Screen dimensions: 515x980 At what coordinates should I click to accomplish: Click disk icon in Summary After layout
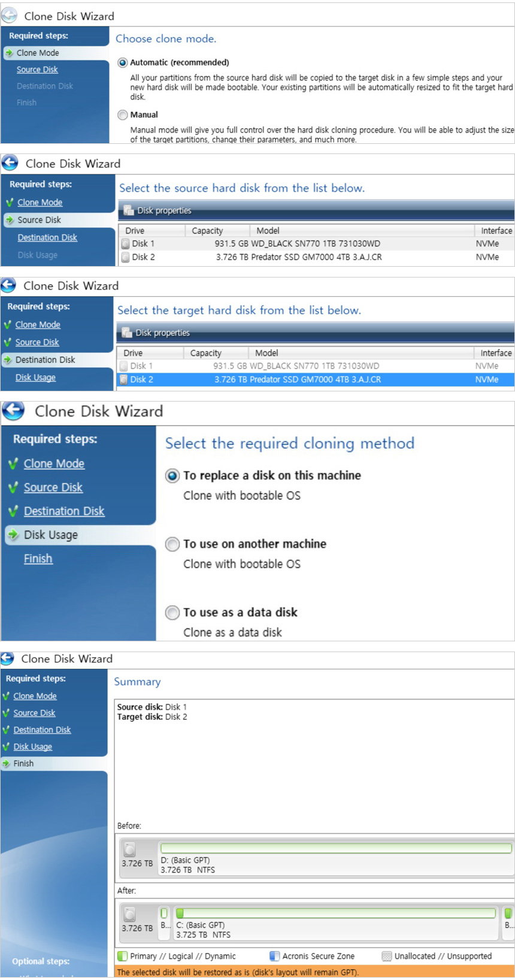point(129,913)
